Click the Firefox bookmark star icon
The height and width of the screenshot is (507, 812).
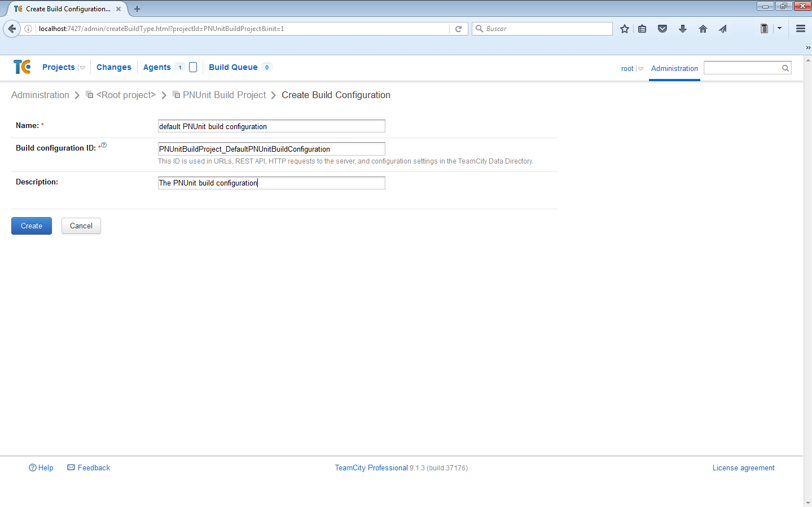(x=624, y=29)
